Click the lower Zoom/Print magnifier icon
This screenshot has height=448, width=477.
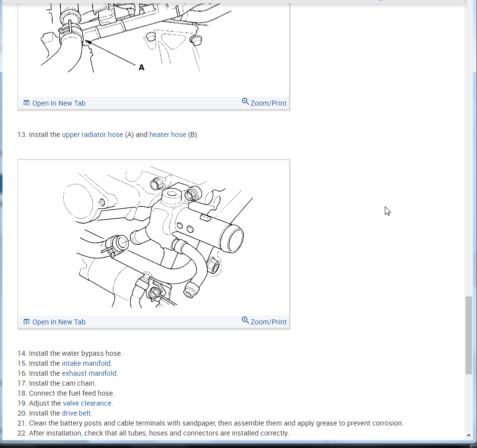pos(245,320)
